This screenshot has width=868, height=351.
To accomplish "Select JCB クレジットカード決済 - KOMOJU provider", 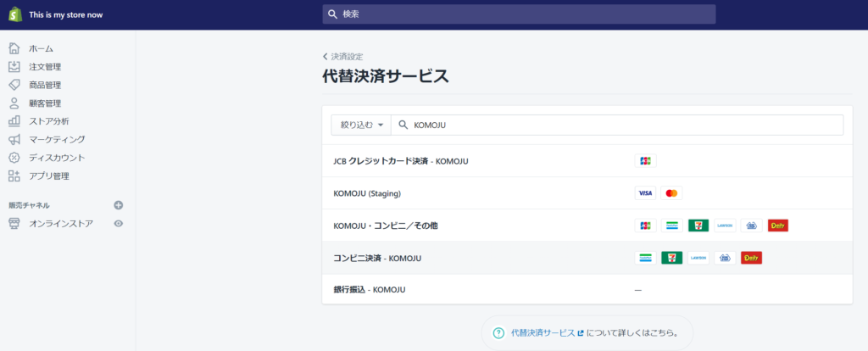I will (587, 161).
